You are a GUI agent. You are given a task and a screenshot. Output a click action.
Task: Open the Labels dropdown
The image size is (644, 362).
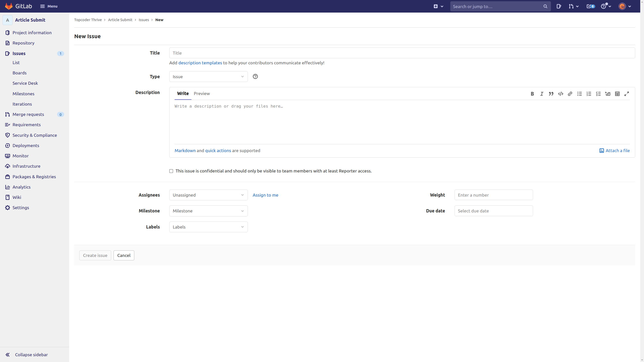click(208, 227)
